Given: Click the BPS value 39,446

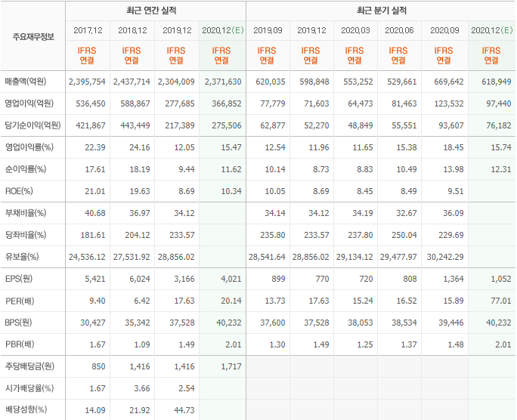Looking at the screenshot, I should (451, 323).
